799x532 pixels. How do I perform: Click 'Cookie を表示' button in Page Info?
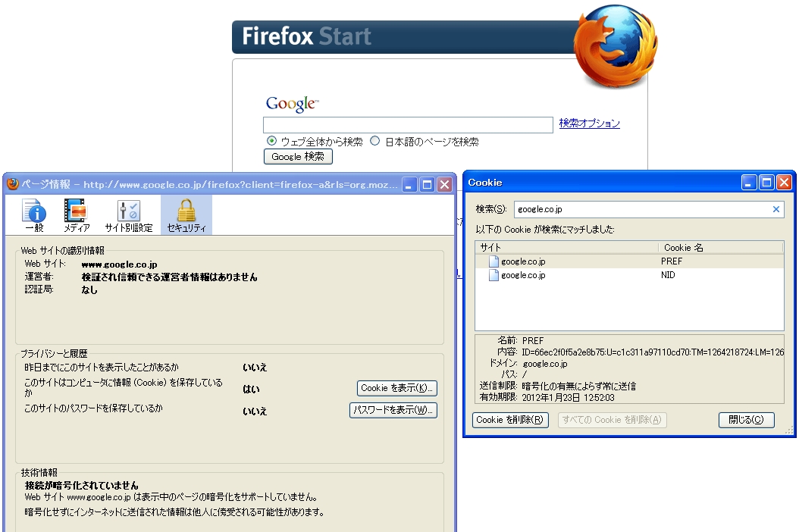click(x=397, y=388)
